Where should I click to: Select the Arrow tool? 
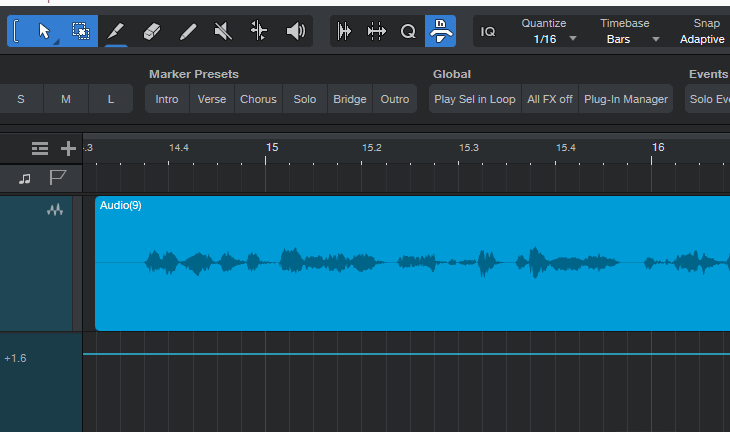[45, 31]
